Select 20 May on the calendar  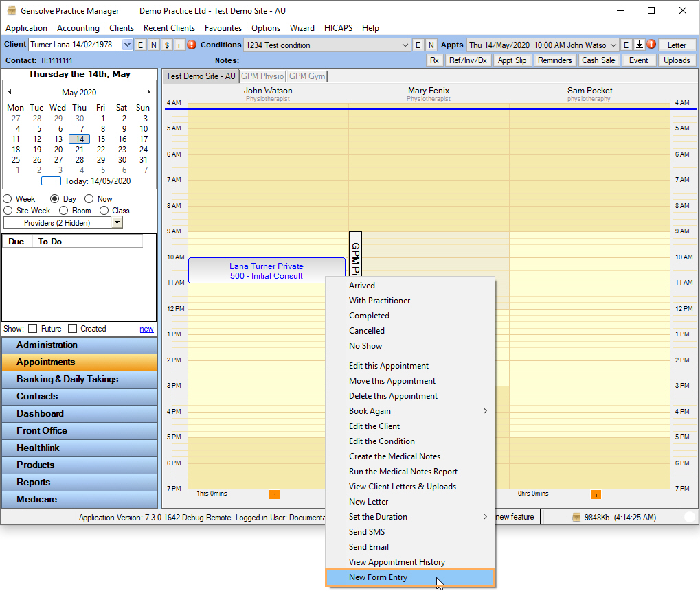[58, 150]
